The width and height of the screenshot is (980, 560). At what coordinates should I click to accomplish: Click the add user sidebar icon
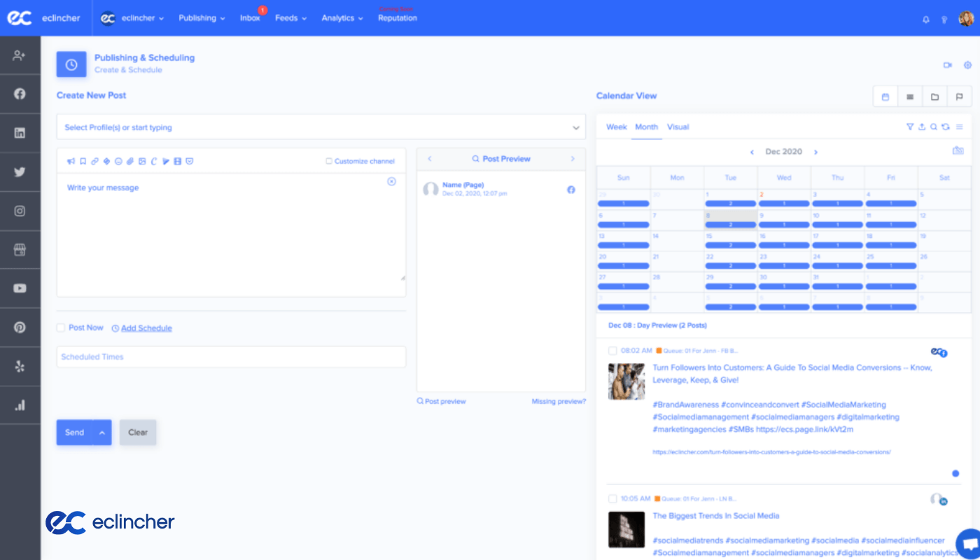point(20,55)
